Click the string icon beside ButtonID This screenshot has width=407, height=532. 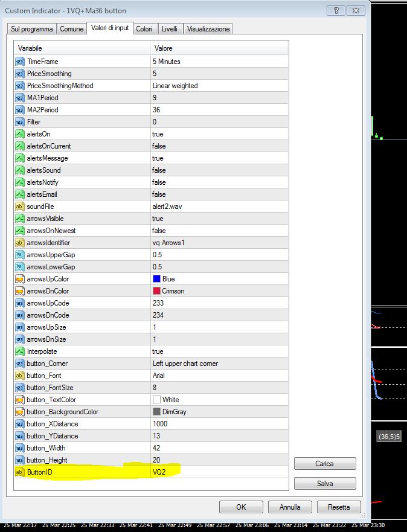[x=20, y=472]
